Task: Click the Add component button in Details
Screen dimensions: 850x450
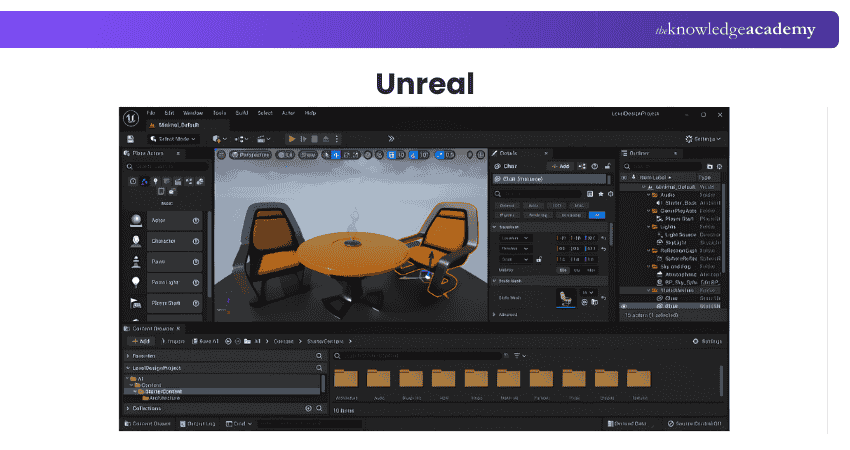Action: [561, 166]
